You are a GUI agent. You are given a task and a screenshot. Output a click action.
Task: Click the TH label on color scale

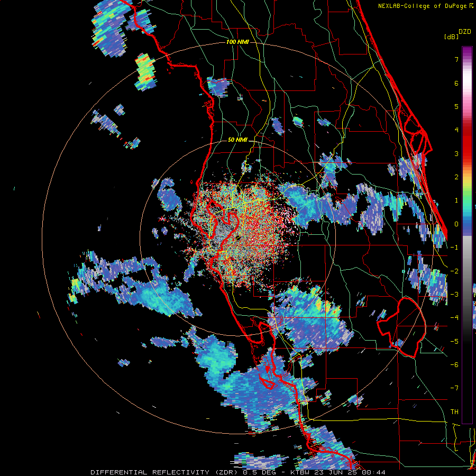(x=454, y=411)
